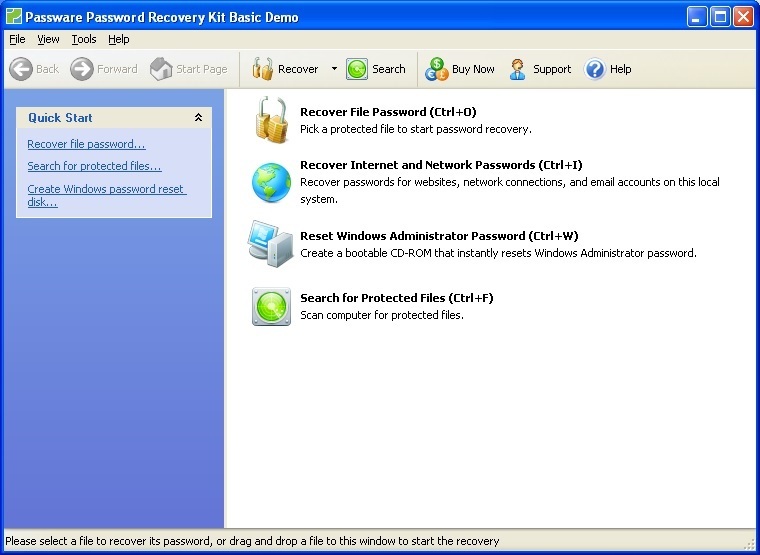Image resolution: width=760 pixels, height=555 pixels.
Task: Click the large padlocks Recover File icon
Action: [271, 120]
